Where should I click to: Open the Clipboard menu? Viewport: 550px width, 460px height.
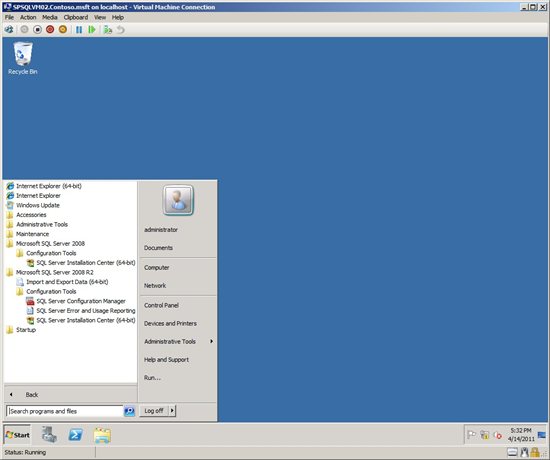[x=76, y=17]
